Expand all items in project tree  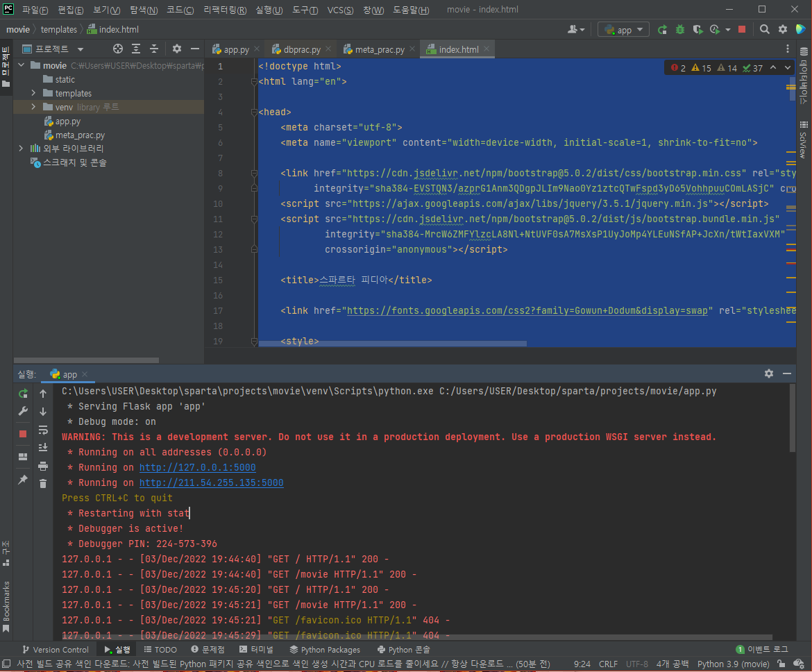tap(136, 49)
